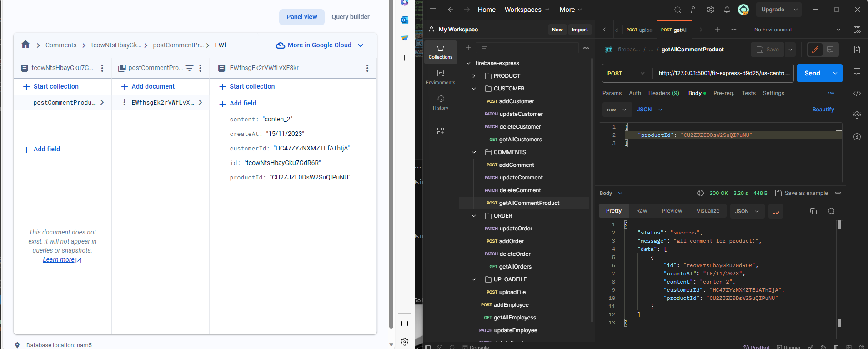Open the Environments sidebar panel
The image size is (868, 349).
click(x=440, y=77)
